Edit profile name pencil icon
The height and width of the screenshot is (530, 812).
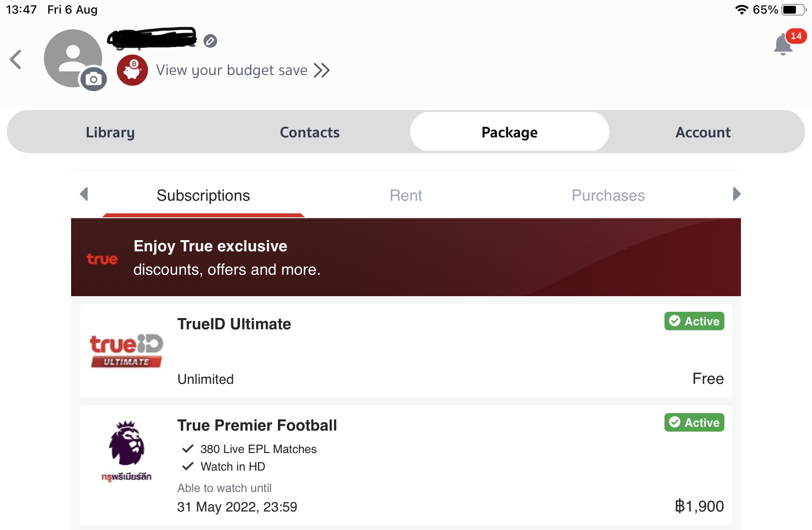click(210, 41)
